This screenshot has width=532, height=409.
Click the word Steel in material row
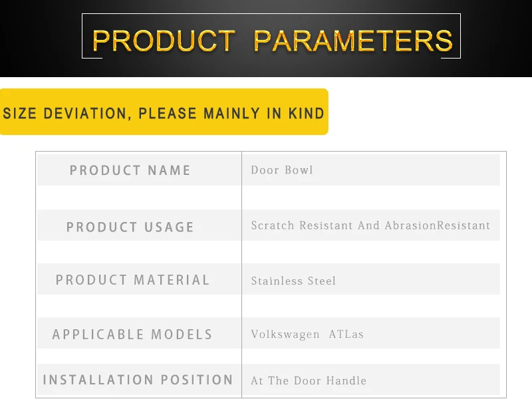(322, 281)
